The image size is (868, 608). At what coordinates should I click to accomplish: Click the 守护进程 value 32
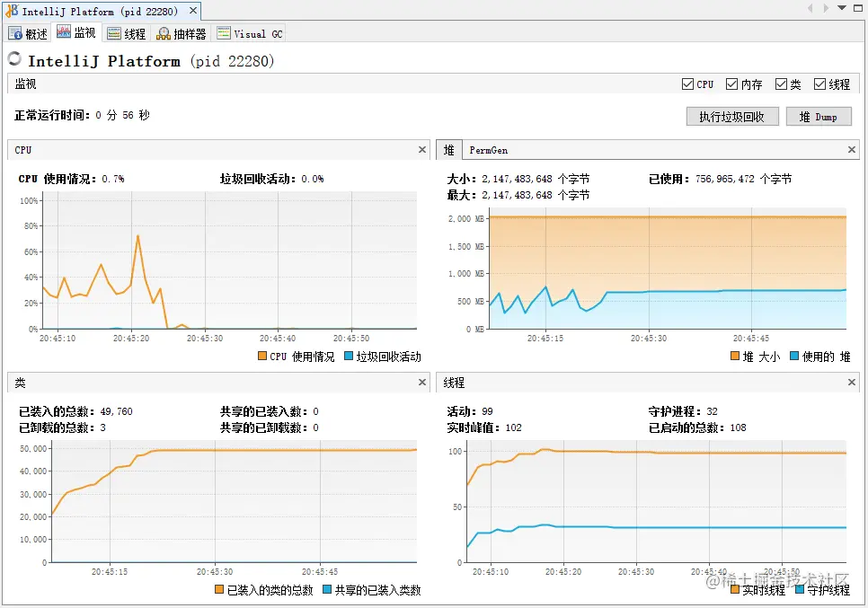(712, 411)
